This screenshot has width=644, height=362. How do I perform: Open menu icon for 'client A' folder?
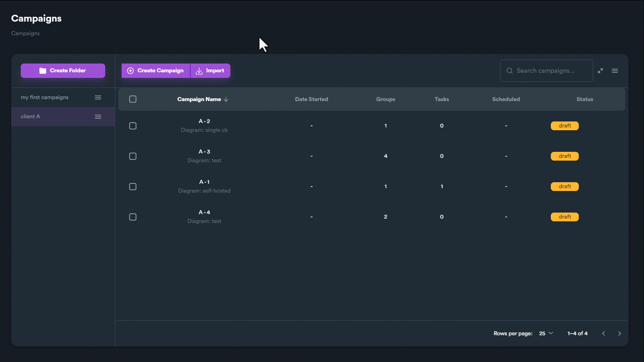pyautogui.click(x=98, y=117)
